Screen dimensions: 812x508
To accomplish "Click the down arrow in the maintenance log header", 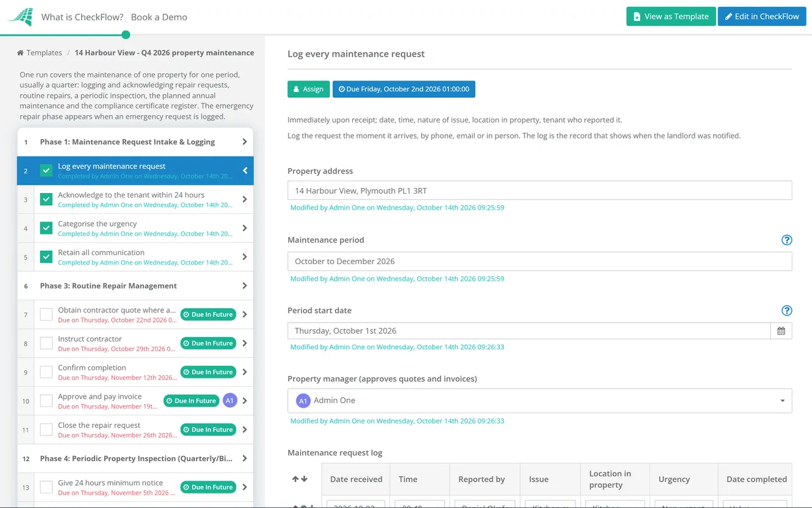I will [x=304, y=479].
